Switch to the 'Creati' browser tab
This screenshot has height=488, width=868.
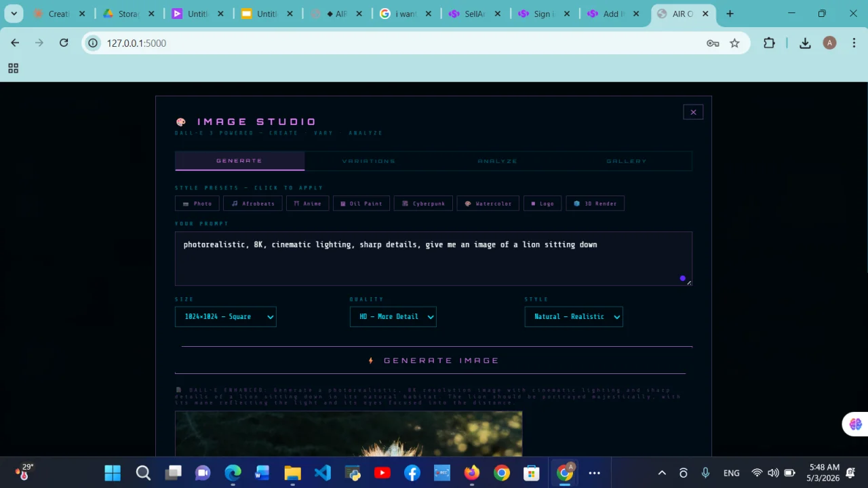[59, 14]
